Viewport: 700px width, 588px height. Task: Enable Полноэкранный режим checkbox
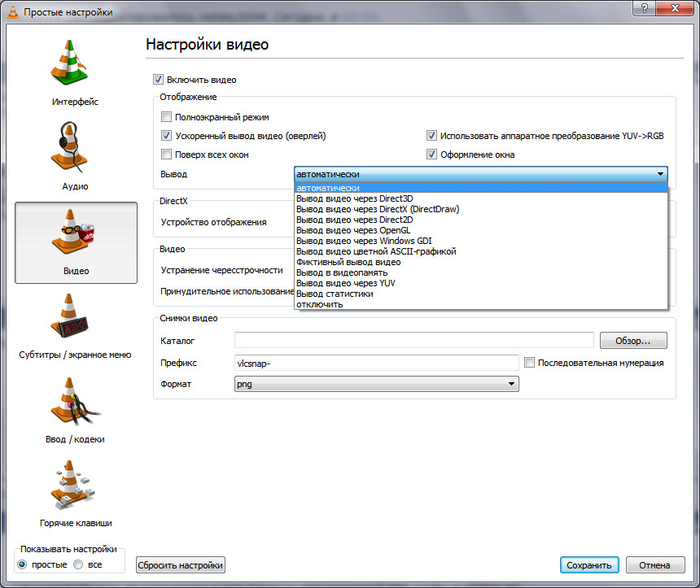point(166,117)
